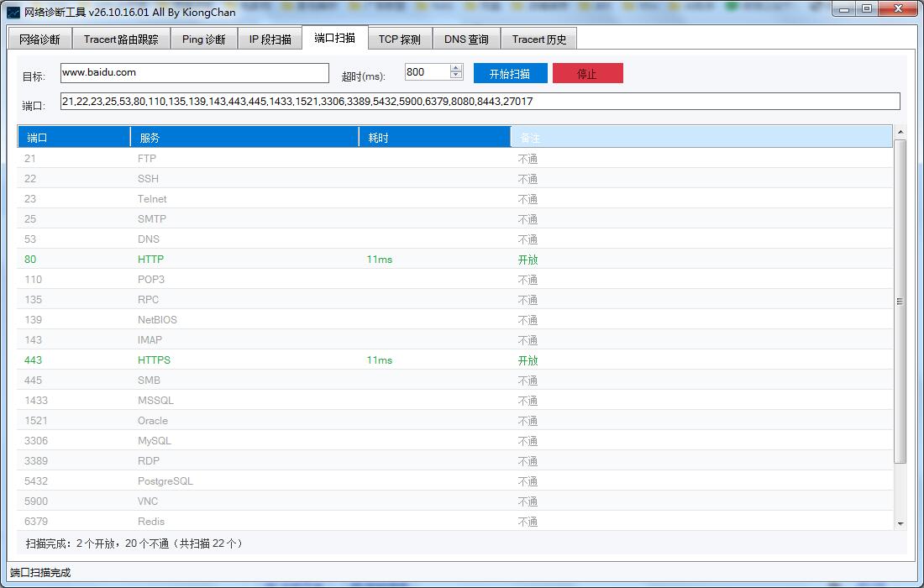Image resolution: width=924 pixels, height=588 pixels.
Task: Select the MSSQL row
Action: tap(455, 400)
